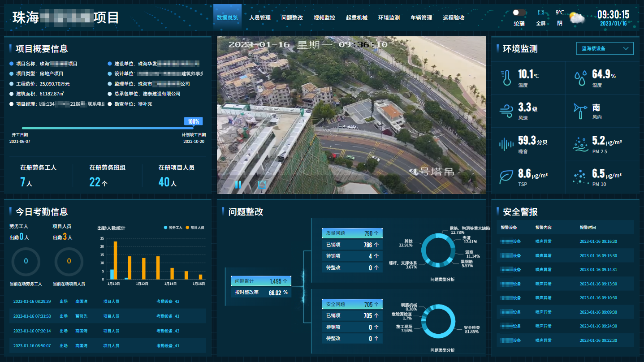Click attendance record at 08:29:39
Viewport: 644px width, 362px height.
click(x=108, y=301)
